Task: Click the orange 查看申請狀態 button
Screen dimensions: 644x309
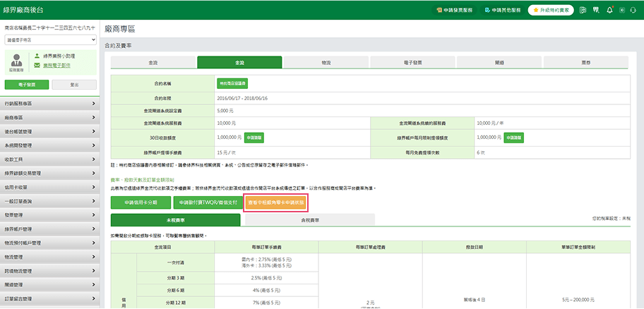Action: click(x=275, y=202)
